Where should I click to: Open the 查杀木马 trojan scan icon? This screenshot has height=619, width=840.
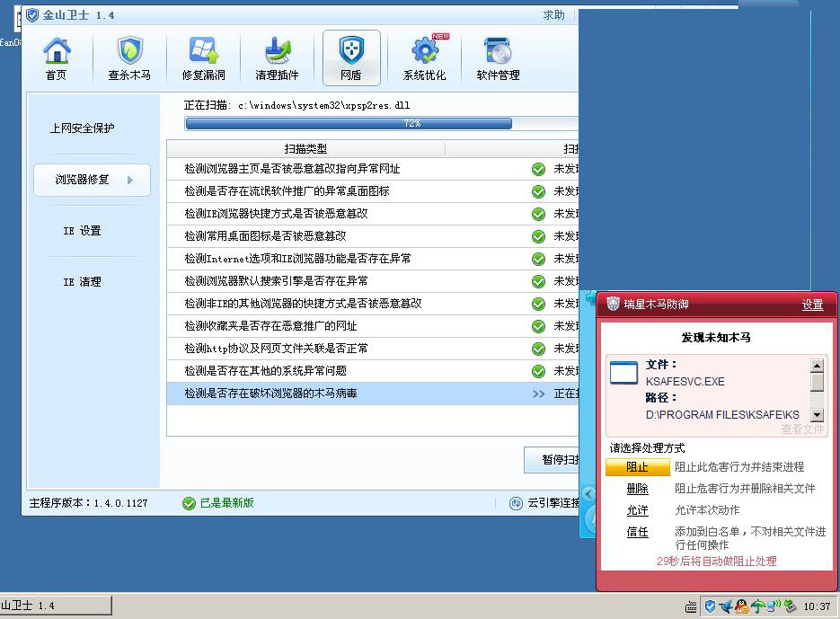(x=129, y=57)
